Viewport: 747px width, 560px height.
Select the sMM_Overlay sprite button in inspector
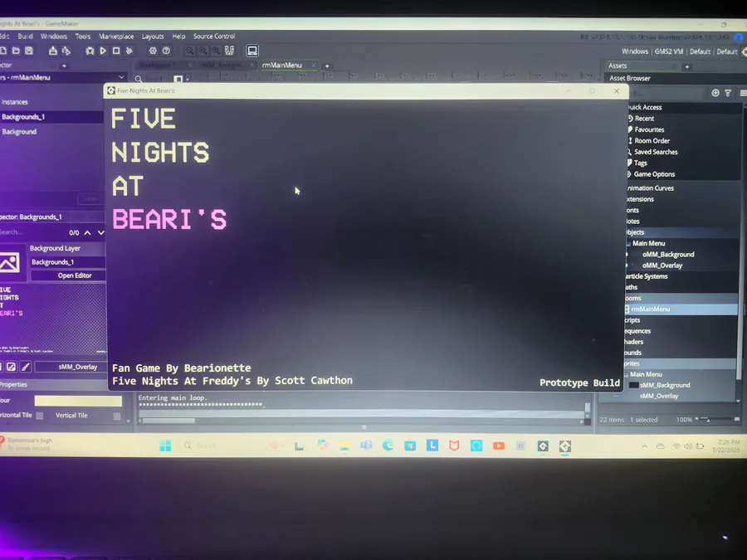(x=71, y=368)
